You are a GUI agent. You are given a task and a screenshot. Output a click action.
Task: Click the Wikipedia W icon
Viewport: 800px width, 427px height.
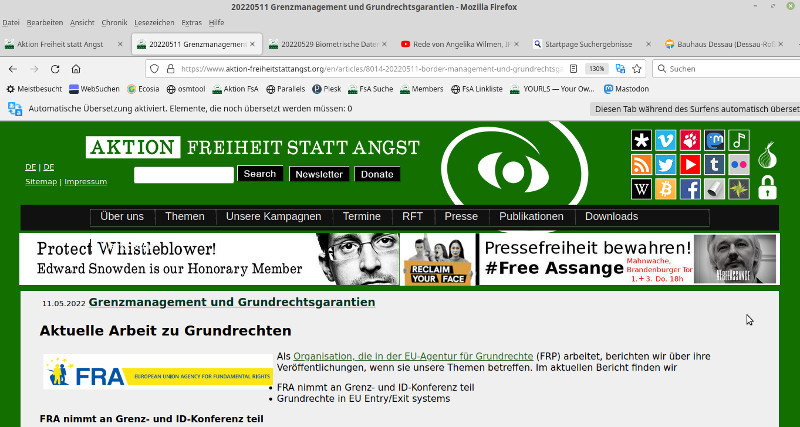[641, 189]
